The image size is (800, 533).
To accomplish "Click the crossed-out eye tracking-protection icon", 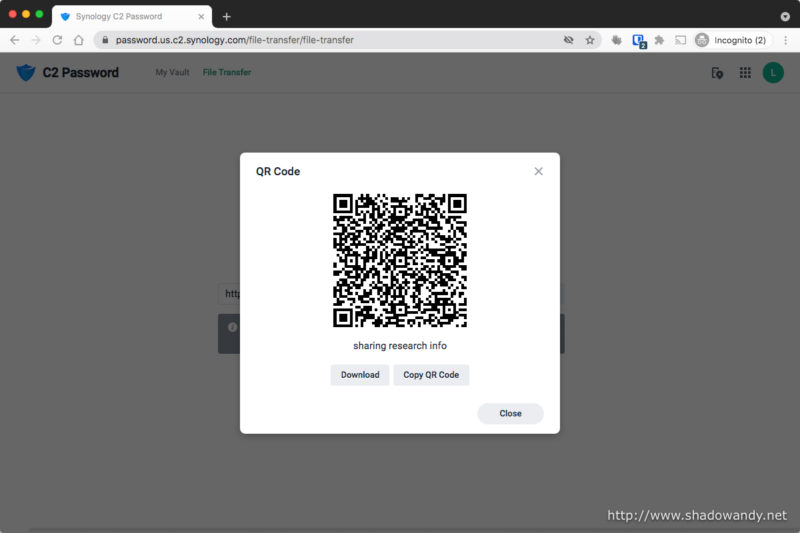I will point(568,40).
